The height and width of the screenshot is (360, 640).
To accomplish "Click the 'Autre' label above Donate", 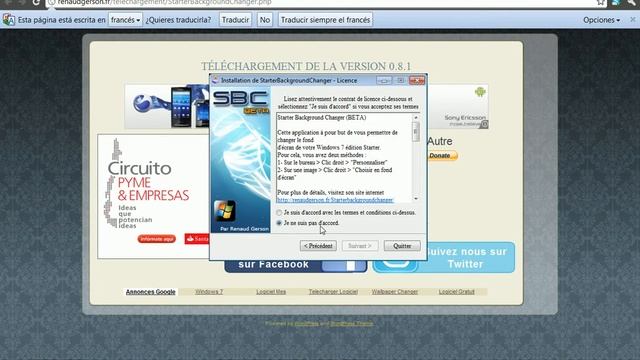I will [x=440, y=141].
